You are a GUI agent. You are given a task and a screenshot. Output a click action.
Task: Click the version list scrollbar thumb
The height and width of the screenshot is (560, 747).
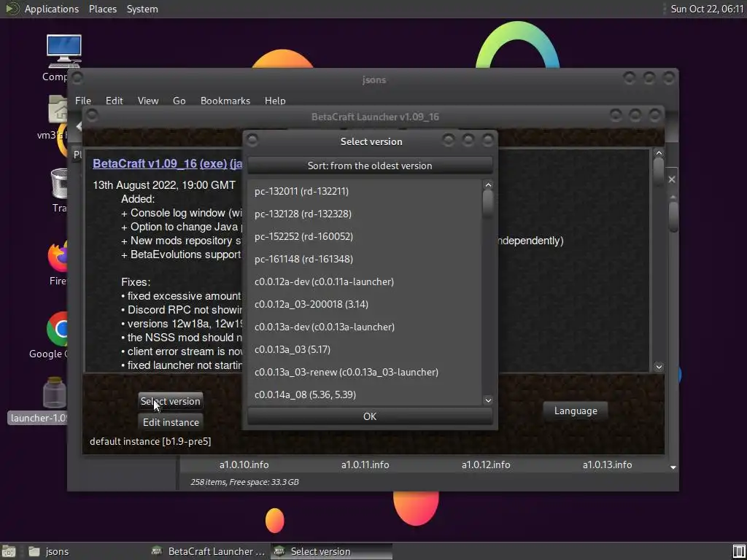488,204
